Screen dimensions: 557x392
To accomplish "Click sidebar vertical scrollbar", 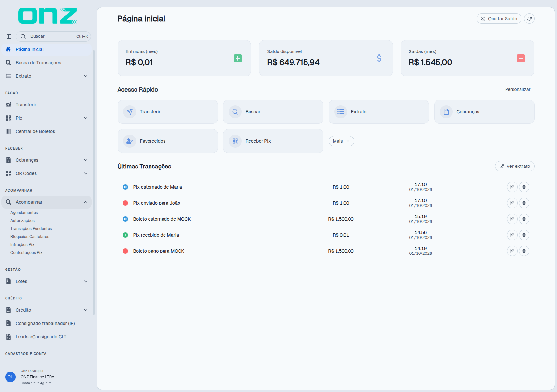I will point(94,182).
